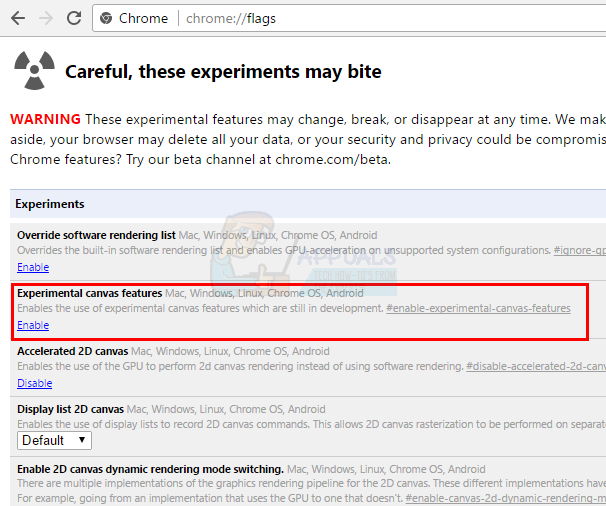Click the 'Experimental canvas features' title
This screenshot has width=606, height=506.
click(x=89, y=293)
